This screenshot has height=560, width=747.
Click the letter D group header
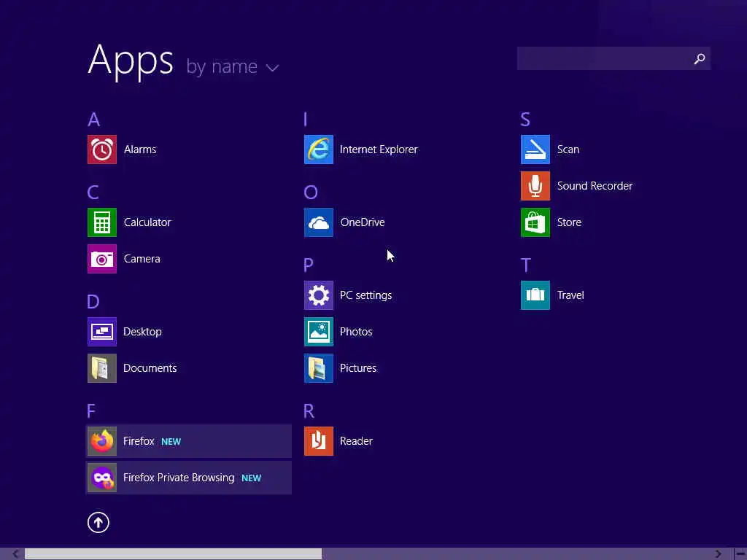(x=93, y=302)
